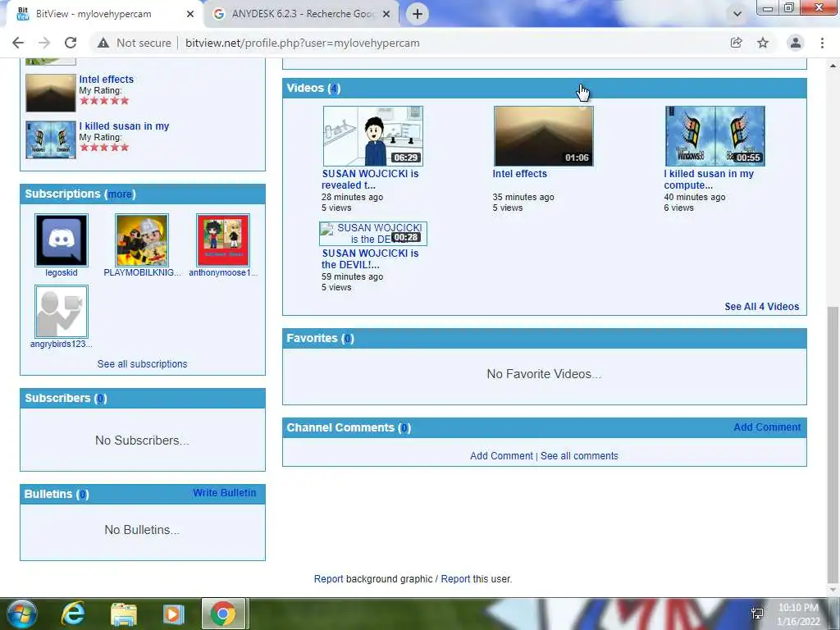The height and width of the screenshot is (630, 840).
Task: Open the Intel effects thumbnail in ratings list
Action: (50, 94)
